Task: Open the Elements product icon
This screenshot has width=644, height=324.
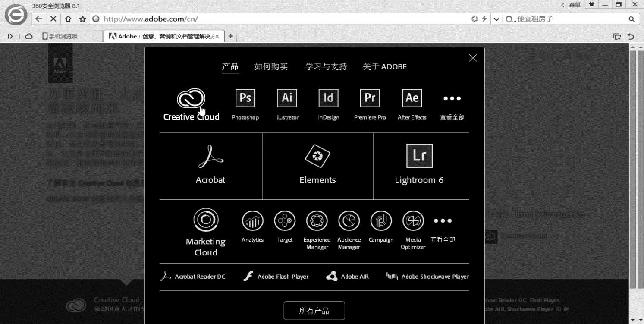Action: (x=317, y=156)
